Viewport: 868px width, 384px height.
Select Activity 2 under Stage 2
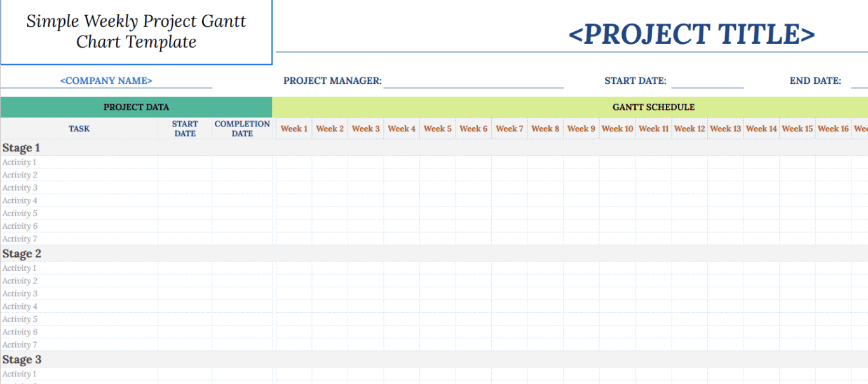click(20, 281)
